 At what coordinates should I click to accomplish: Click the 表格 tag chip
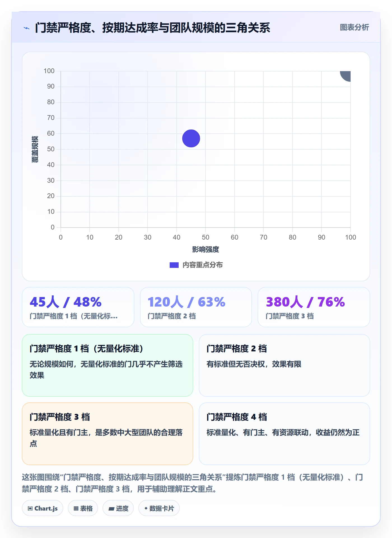(83, 508)
